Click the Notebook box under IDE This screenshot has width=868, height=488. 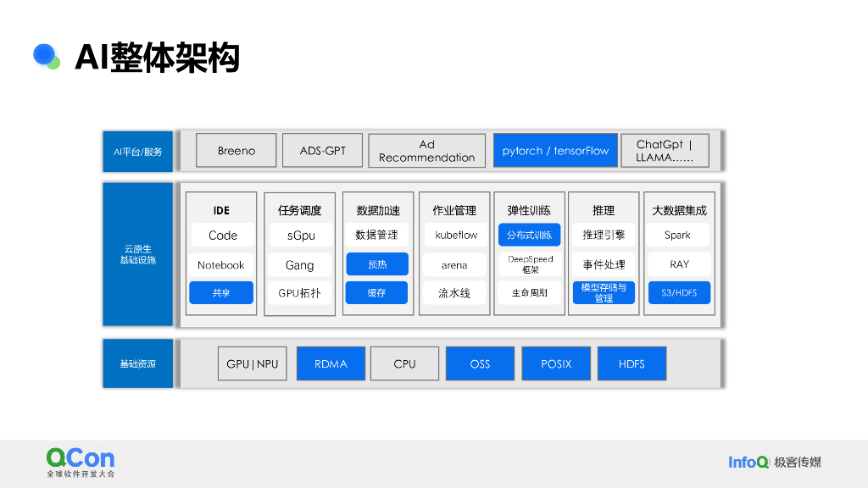pos(221,265)
